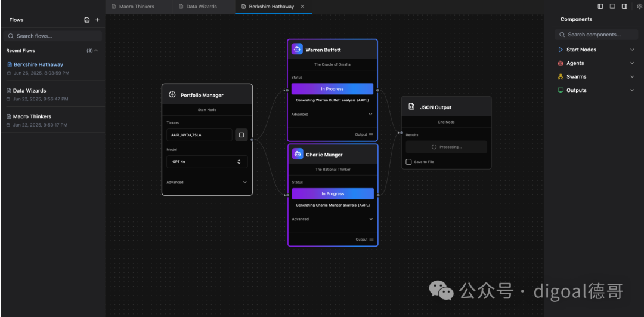Toggle the left sidebar layout icon

600,7
